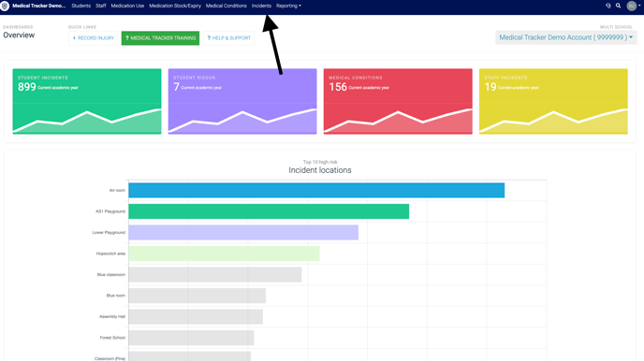Click the Hopscotch area light green bar
This screenshot has height=361, width=644.
[224, 253]
